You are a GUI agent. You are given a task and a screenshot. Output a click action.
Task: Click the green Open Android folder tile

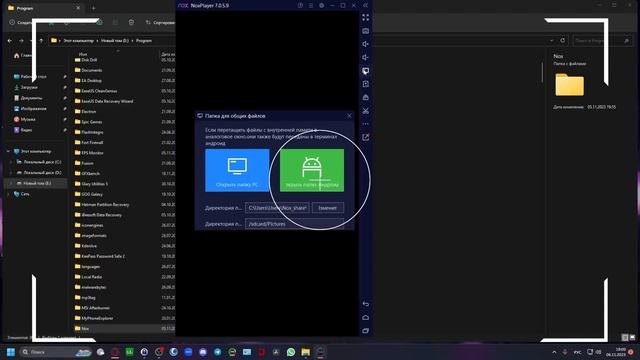click(312, 170)
